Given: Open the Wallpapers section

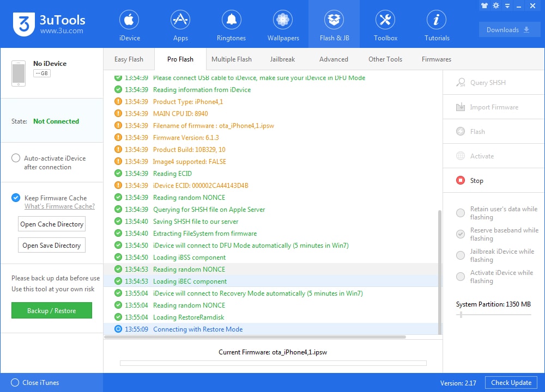Looking at the screenshot, I should (x=283, y=25).
